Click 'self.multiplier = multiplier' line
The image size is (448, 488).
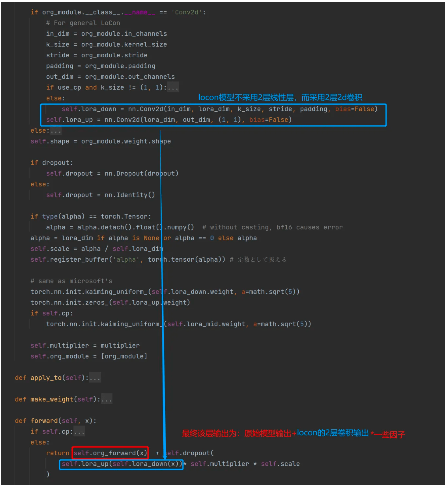[x=85, y=346]
